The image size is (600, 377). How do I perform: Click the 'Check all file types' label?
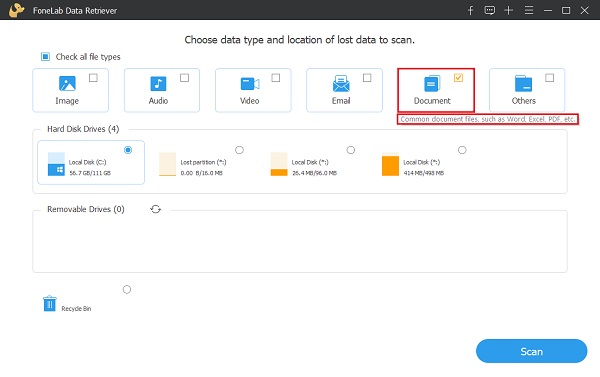click(x=88, y=57)
